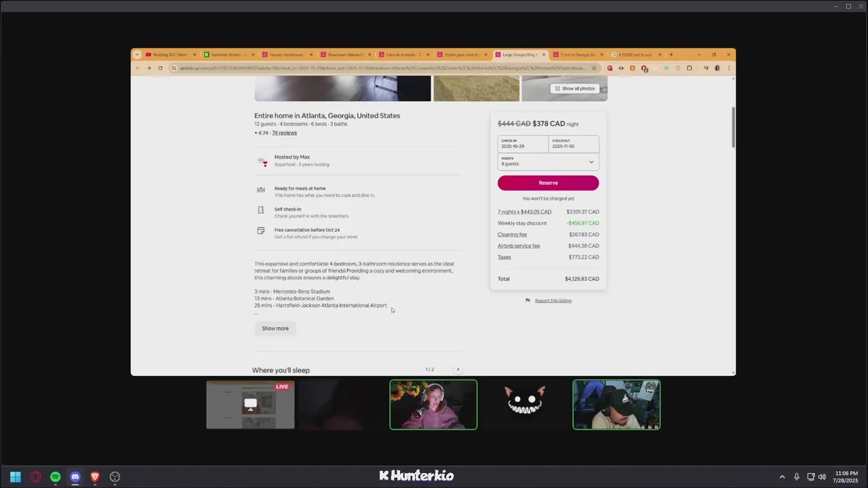
Task: Open Spotify from the taskbar
Action: [x=55, y=477]
